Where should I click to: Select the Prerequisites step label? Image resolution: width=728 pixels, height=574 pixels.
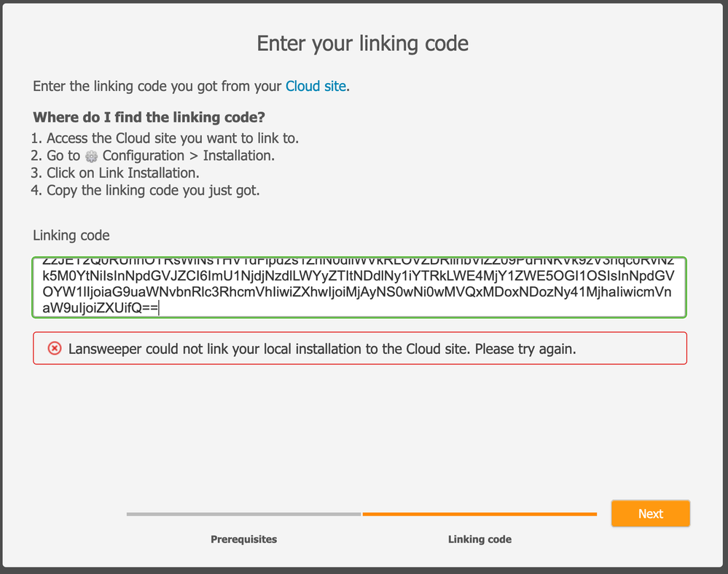(x=243, y=539)
